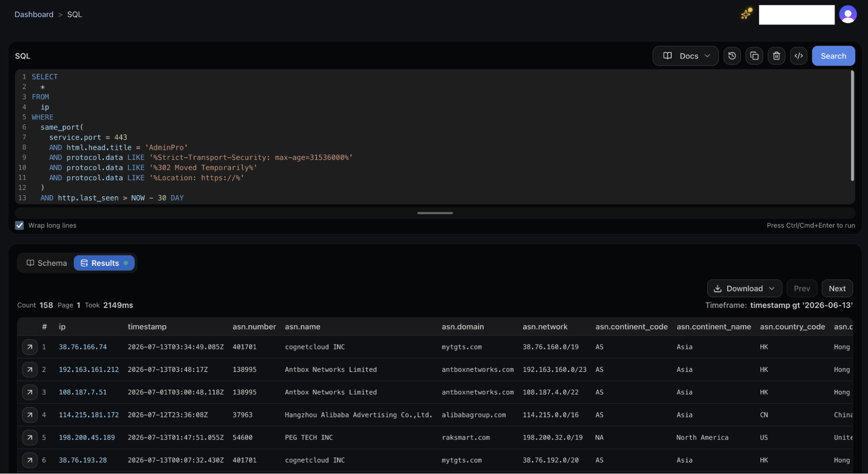Expand the Docs dropdown
Screen dimensions: 868x474
pos(686,56)
